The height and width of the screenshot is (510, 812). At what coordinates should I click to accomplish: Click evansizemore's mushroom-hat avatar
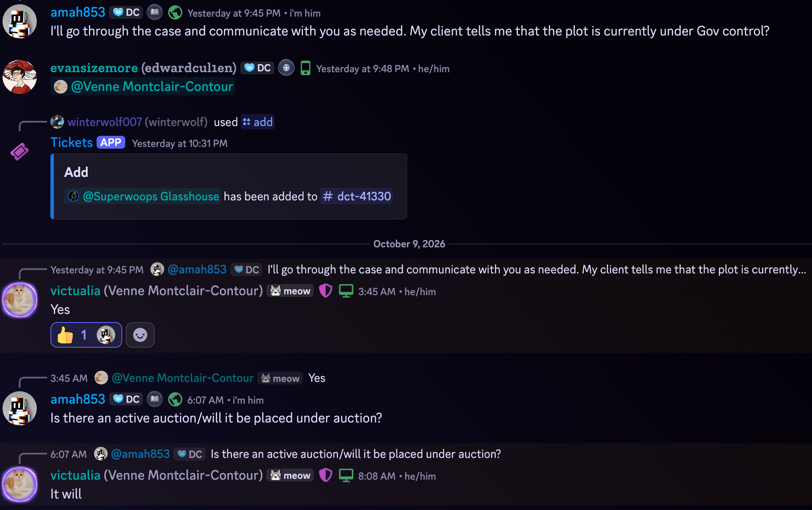[x=20, y=77]
